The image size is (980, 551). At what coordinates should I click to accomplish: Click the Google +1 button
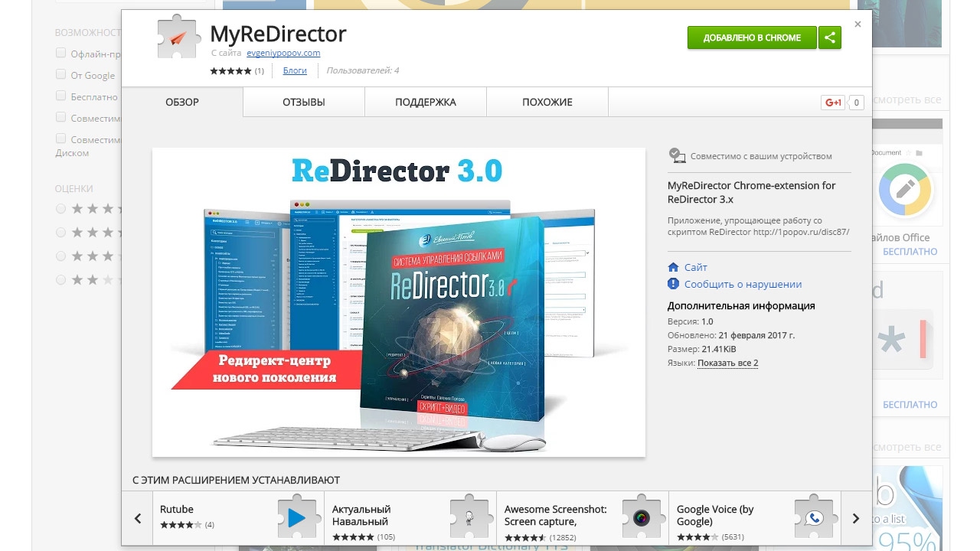click(x=833, y=103)
